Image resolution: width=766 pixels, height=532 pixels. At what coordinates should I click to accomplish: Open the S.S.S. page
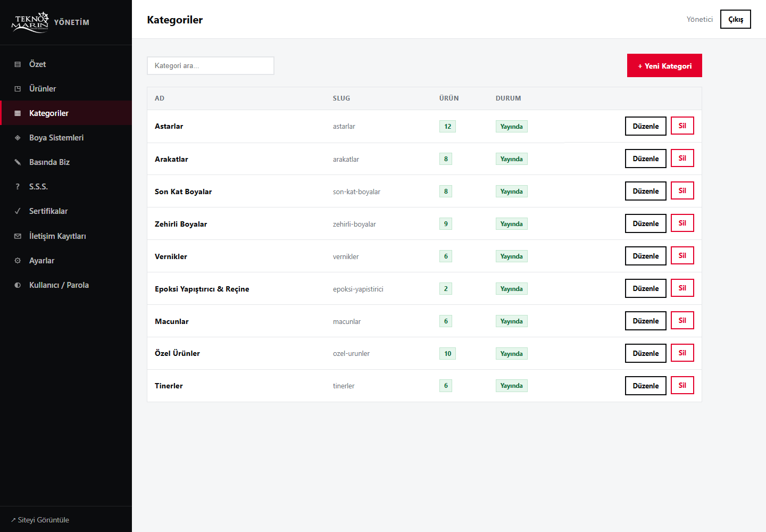pyautogui.click(x=66, y=187)
